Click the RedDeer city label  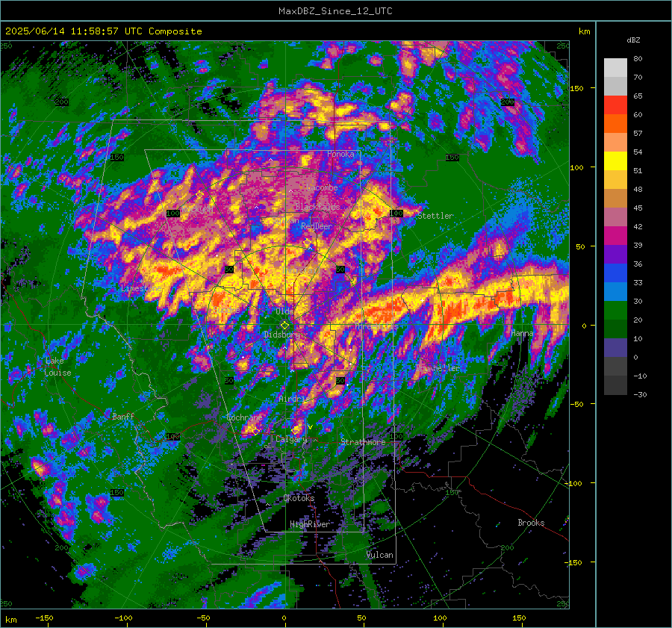click(317, 226)
